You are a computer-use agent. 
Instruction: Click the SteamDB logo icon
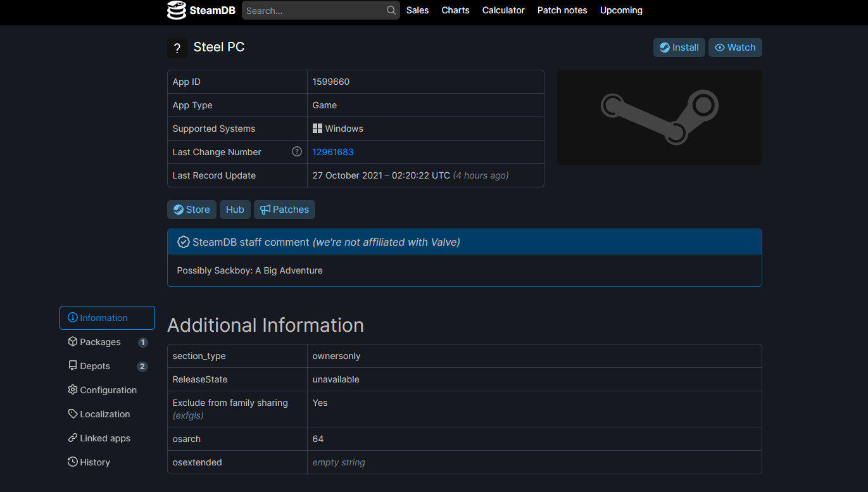point(177,10)
